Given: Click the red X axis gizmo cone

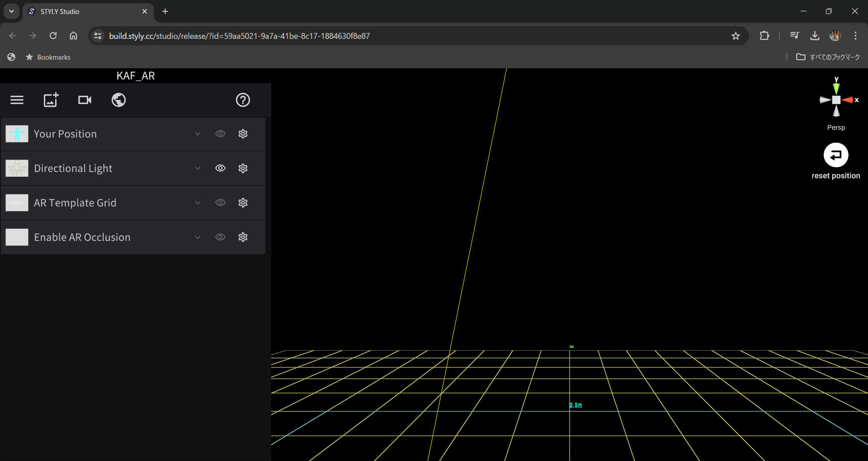Looking at the screenshot, I should click(x=847, y=100).
